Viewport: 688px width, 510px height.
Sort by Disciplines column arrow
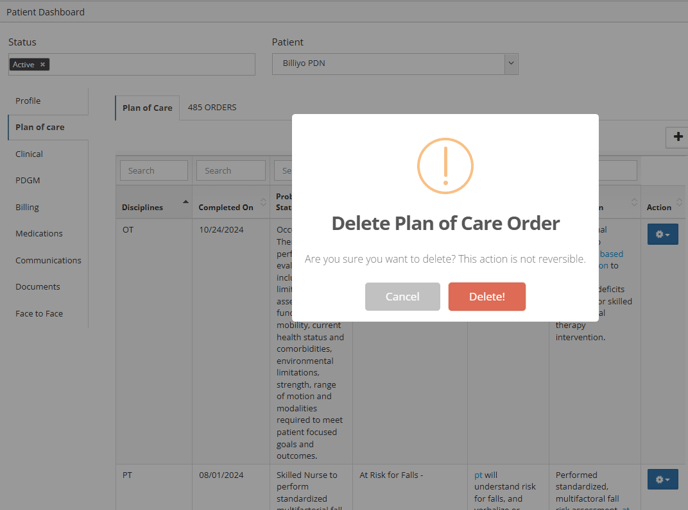pyautogui.click(x=186, y=202)
